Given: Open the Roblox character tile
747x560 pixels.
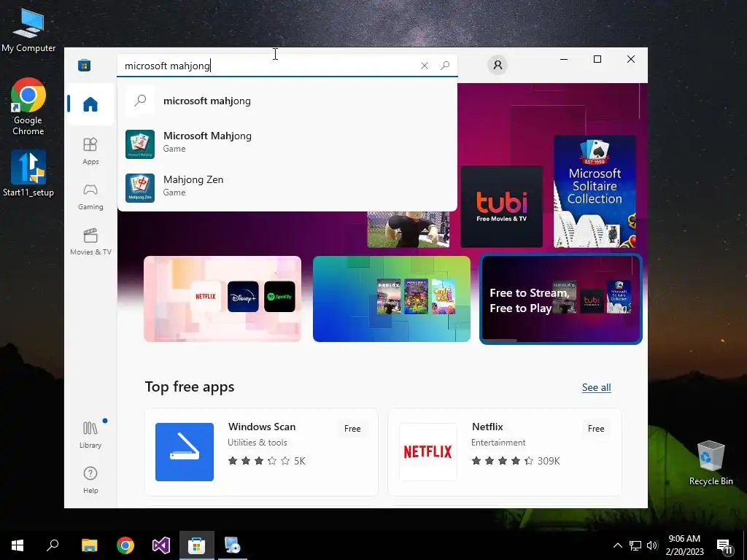Looking at the screenshot, I should pyautogui.click(x=409, y=230).
